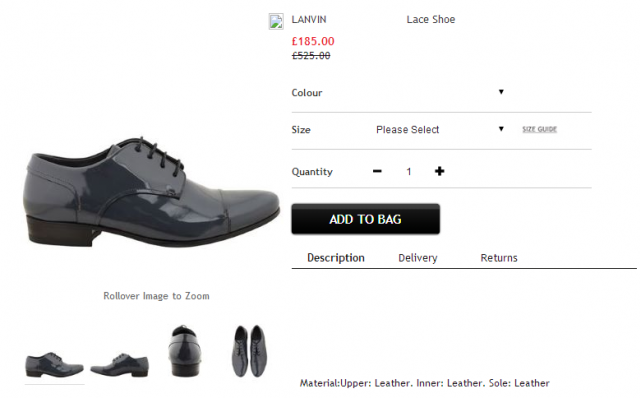
Task: Add the shoe to bag
Action: coord(365,219)
